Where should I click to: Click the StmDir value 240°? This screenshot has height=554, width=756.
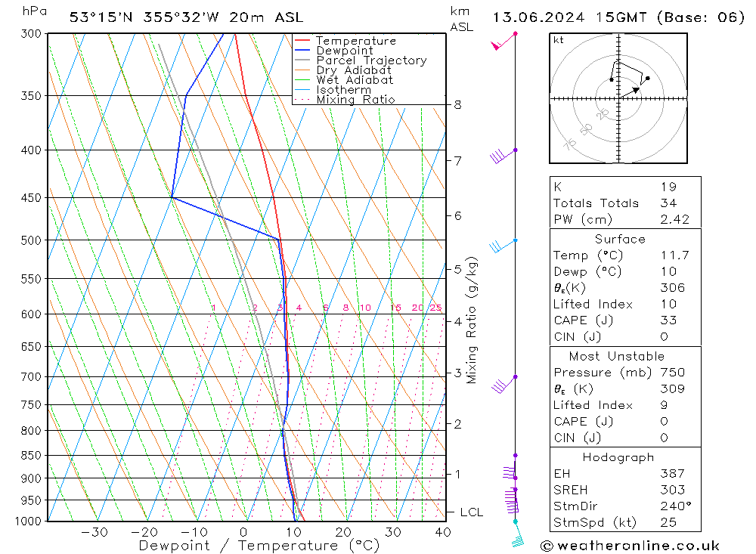675,506
